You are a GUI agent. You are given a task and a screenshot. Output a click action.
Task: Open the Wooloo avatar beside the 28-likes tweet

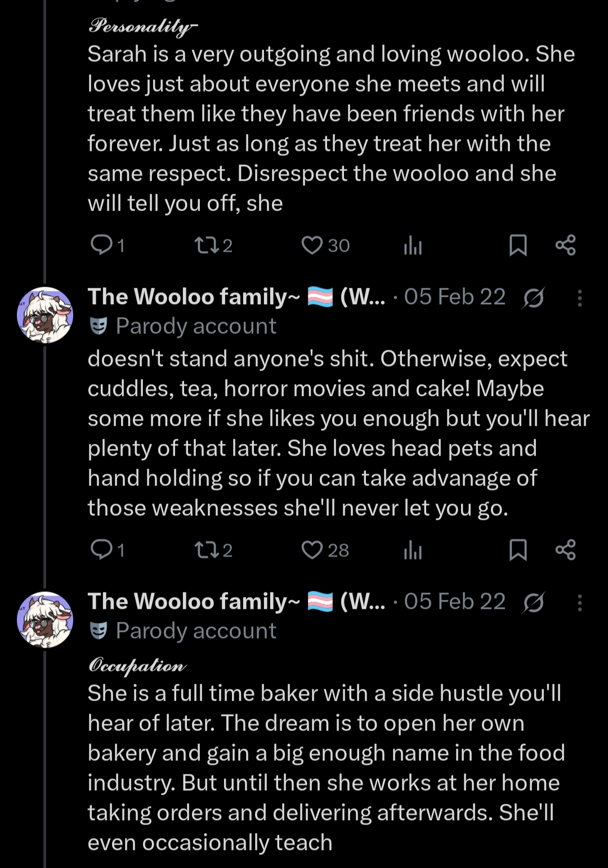[45, 315]
